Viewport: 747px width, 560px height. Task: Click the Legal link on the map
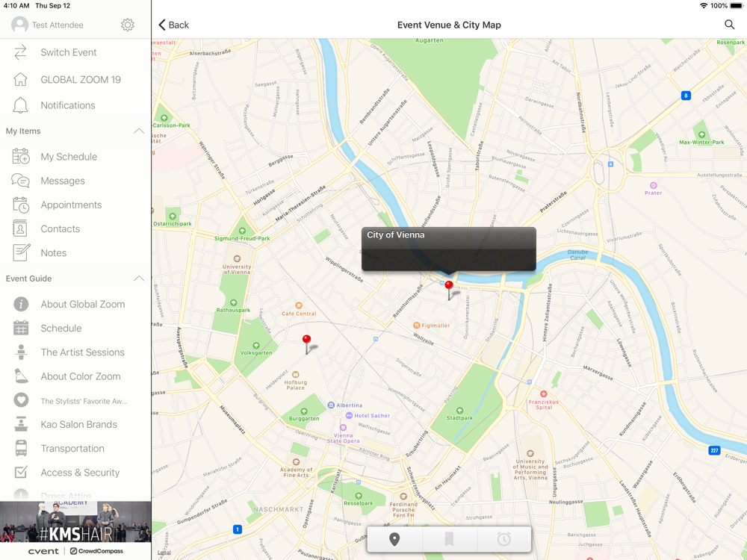click(x=164, y=553)
